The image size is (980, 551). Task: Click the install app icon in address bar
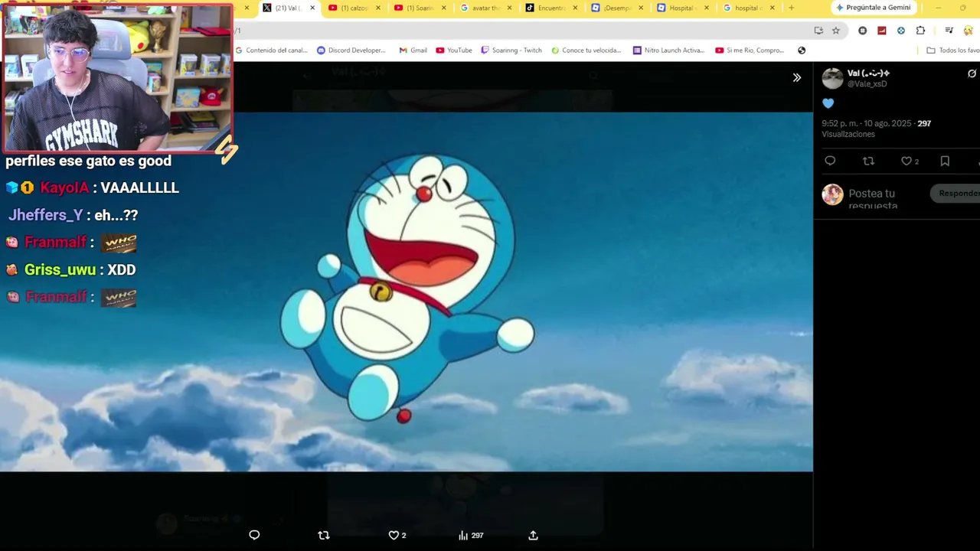click(818, 31)
